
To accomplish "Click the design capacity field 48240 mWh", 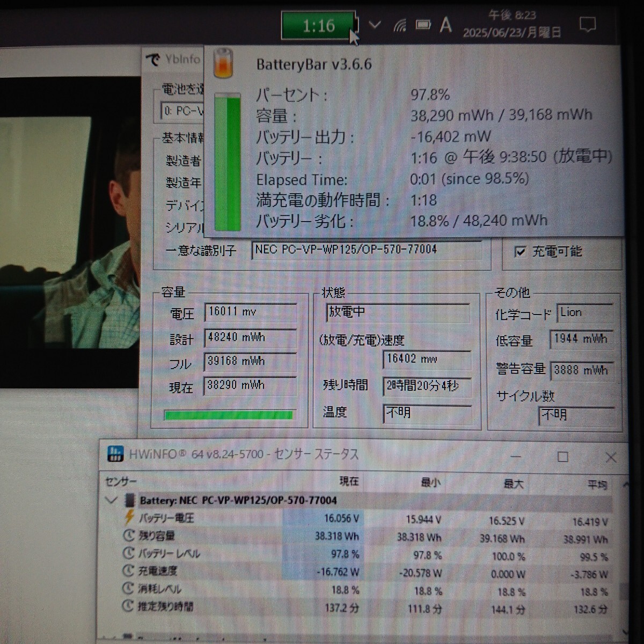I will [250, 337].
